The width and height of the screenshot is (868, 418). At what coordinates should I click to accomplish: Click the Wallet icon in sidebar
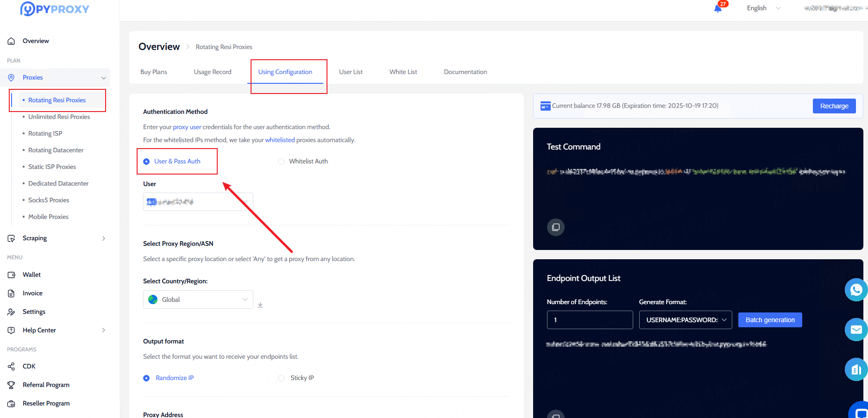12,275
